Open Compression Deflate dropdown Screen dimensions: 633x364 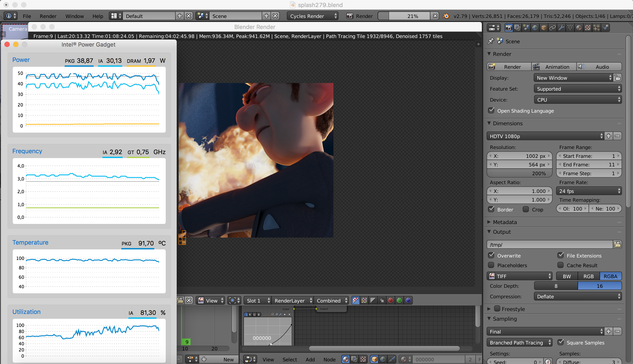point(578,297)
